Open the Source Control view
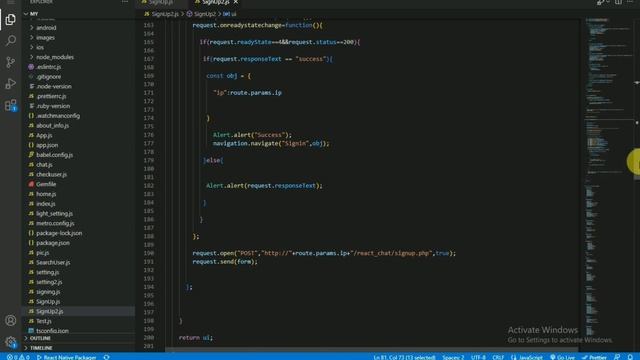The width and height of the screenshot is (640, 360). point(11,62)
